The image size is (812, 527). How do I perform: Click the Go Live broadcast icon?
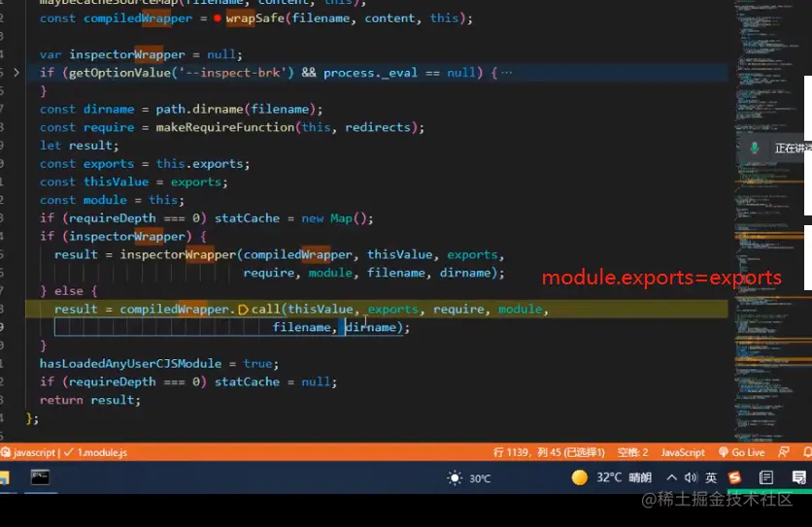723,452
